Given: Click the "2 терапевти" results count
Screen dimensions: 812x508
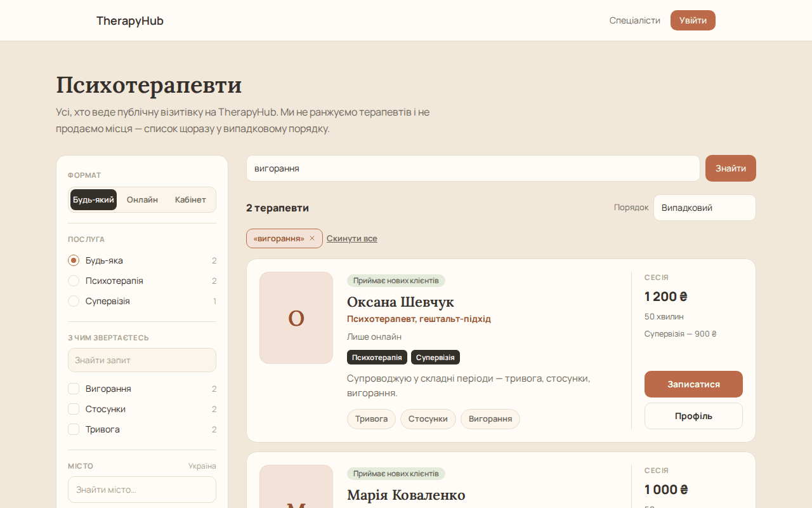Looking at the screenshot, I should coord(277,208).
